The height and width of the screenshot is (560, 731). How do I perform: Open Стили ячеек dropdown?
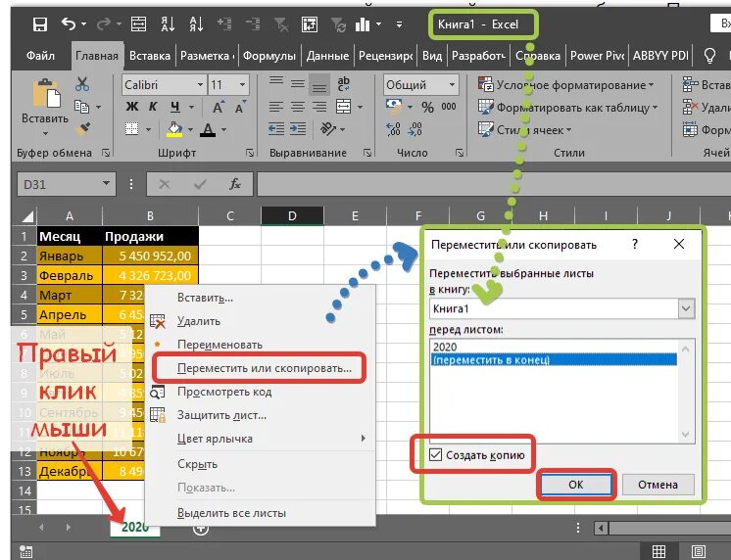pos(525,129)
